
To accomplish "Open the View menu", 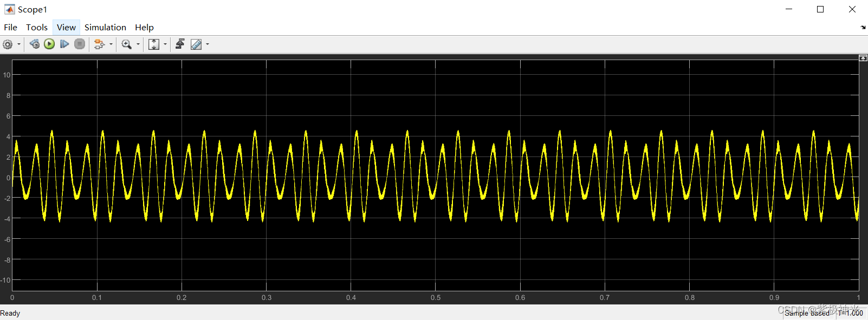I will 66,27.
